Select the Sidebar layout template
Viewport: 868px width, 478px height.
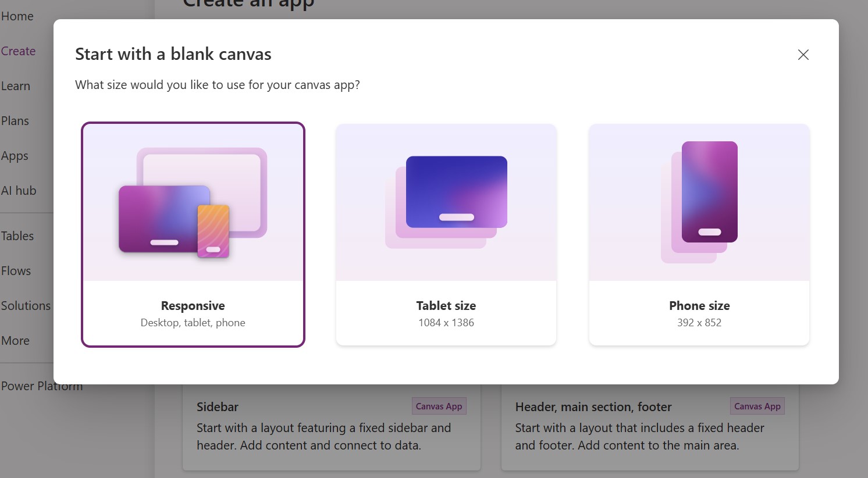pyautogui.click(x=332, y=427)
